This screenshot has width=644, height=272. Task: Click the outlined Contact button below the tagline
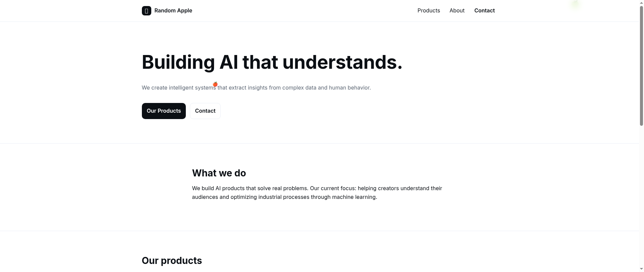205,111
